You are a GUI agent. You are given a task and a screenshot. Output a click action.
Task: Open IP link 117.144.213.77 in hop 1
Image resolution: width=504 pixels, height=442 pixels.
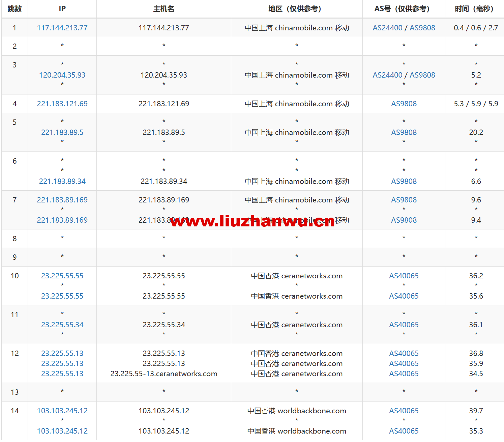[62, 28]
